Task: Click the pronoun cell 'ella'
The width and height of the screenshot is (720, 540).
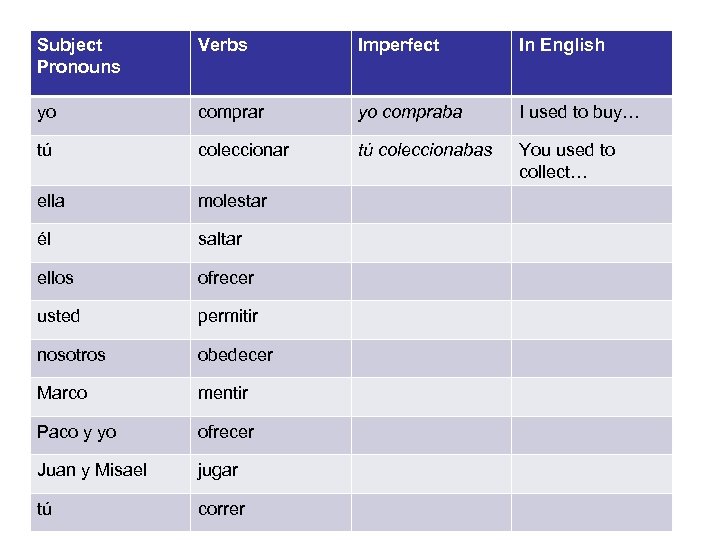Action: click(51, 201)
